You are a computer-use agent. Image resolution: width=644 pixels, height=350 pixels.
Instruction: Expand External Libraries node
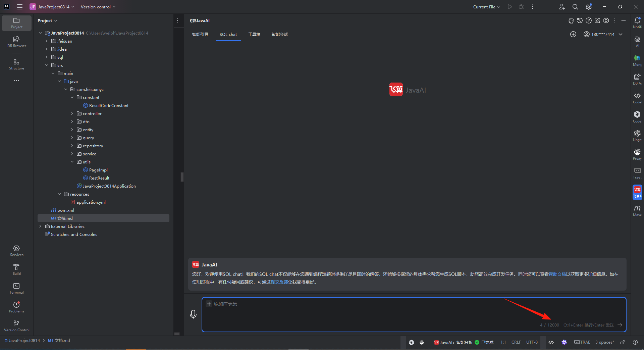(x=40, y=226)
